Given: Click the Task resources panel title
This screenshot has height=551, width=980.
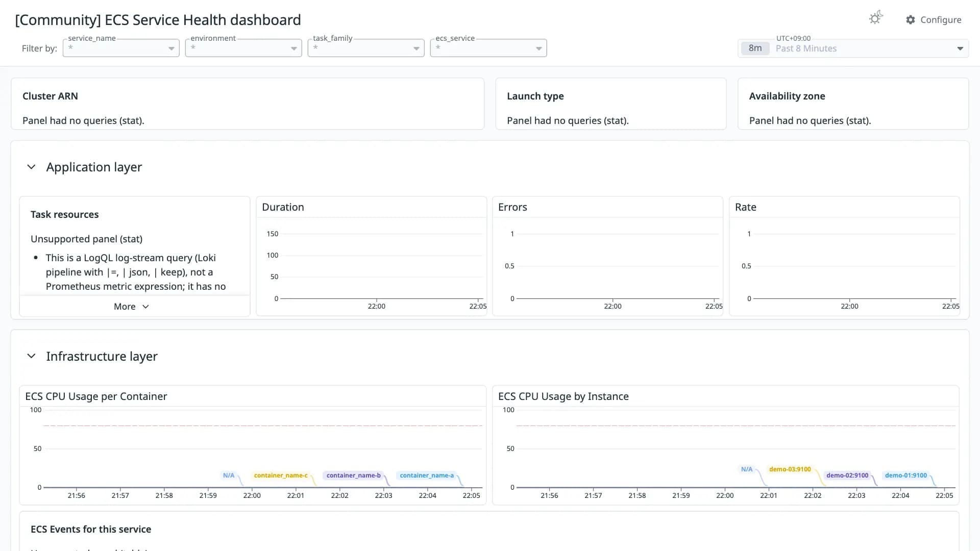Looking at the screenshot, I should click(x=65, y=214).
